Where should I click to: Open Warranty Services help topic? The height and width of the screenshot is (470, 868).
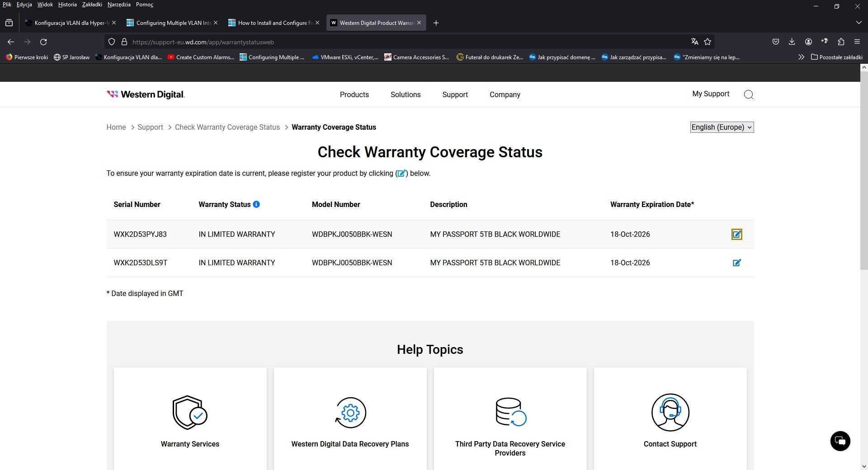coord(190,444)
